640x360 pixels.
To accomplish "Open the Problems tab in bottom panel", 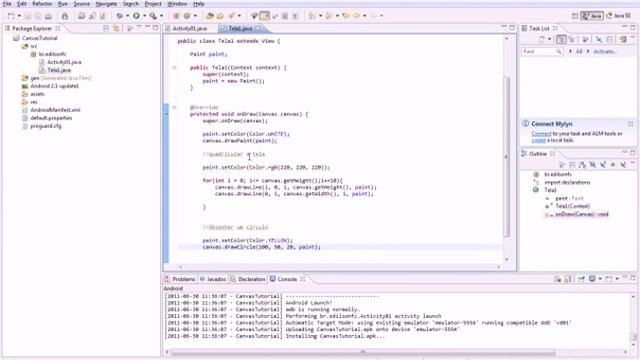I will tap(180, 279).
